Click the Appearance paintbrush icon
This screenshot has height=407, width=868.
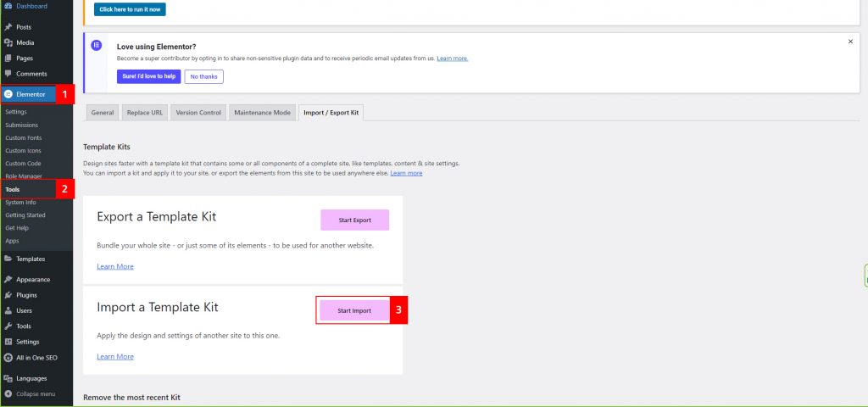(8, 280)
